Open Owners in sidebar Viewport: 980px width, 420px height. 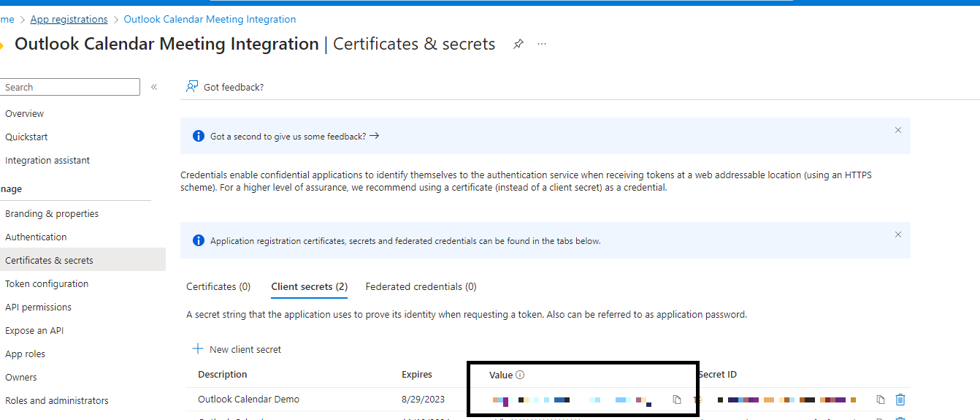[20, 377]
